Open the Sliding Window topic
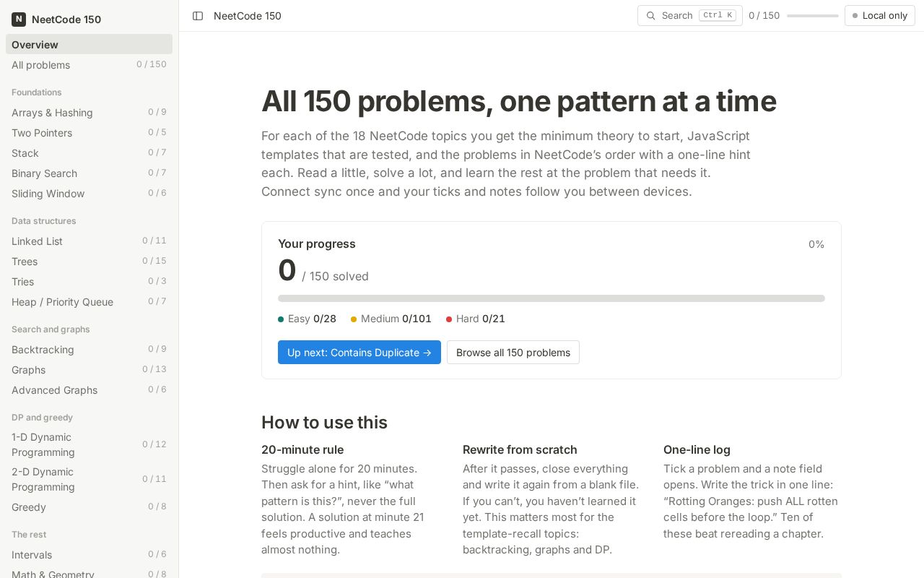The width and height of the screenshot is (924, 578). pyautogui.click(x=89, y=194)
